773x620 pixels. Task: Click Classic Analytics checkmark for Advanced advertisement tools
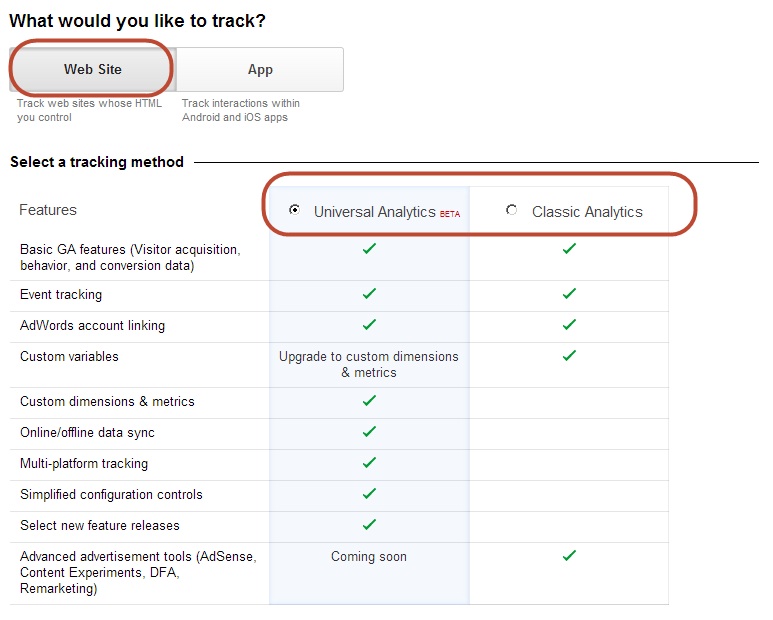(x=569, y=556)
